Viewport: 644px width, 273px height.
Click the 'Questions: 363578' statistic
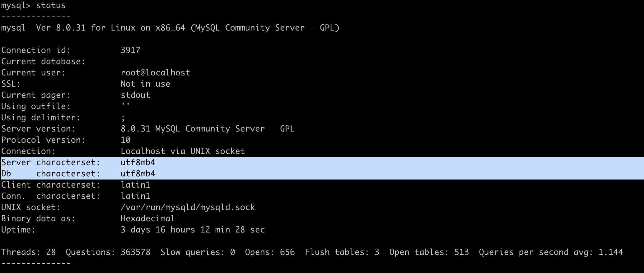pos(108,252)
